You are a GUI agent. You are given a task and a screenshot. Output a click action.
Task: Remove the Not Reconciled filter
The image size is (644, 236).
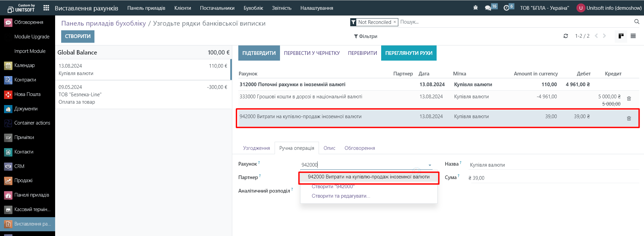pyautogui.click(x=395, y=22)
